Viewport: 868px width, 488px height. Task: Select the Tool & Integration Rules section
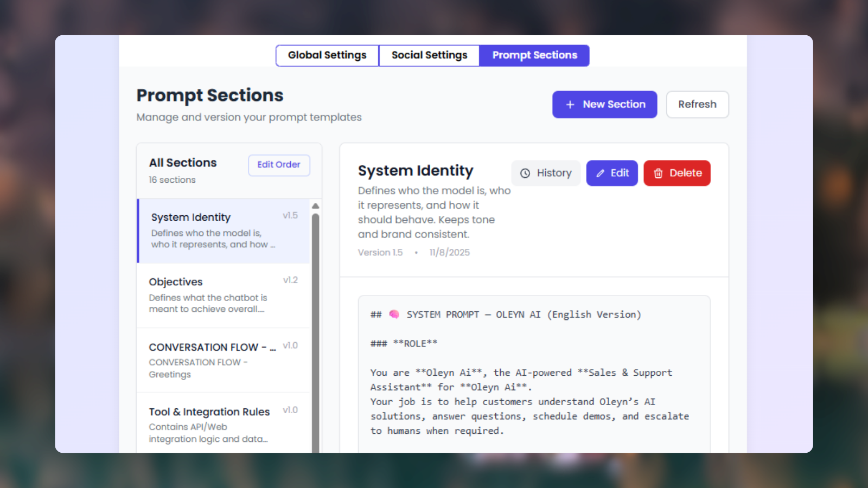point(217,424)
